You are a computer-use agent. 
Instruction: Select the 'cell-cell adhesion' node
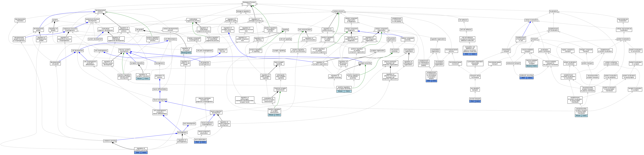click(466, 30)
